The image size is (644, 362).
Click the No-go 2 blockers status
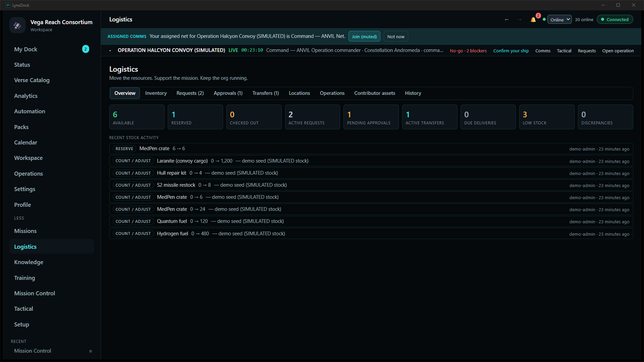[x=468, y=51]
